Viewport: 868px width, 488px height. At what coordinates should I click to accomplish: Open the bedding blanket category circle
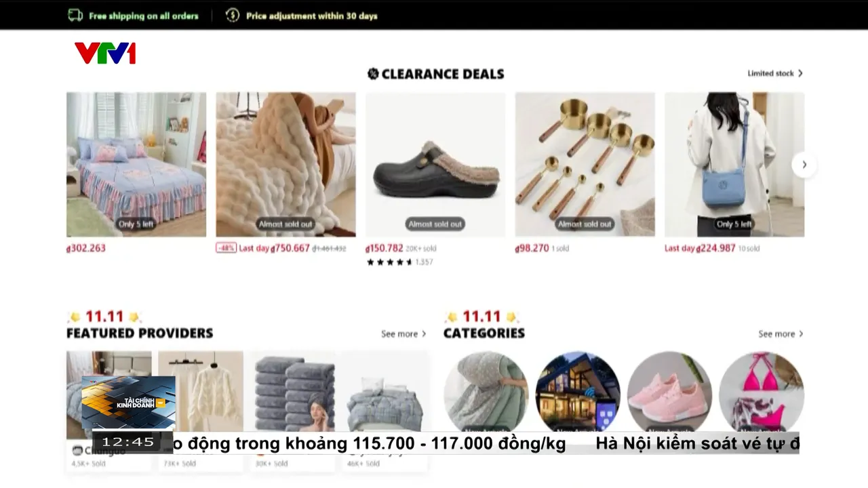click(486, 393)
